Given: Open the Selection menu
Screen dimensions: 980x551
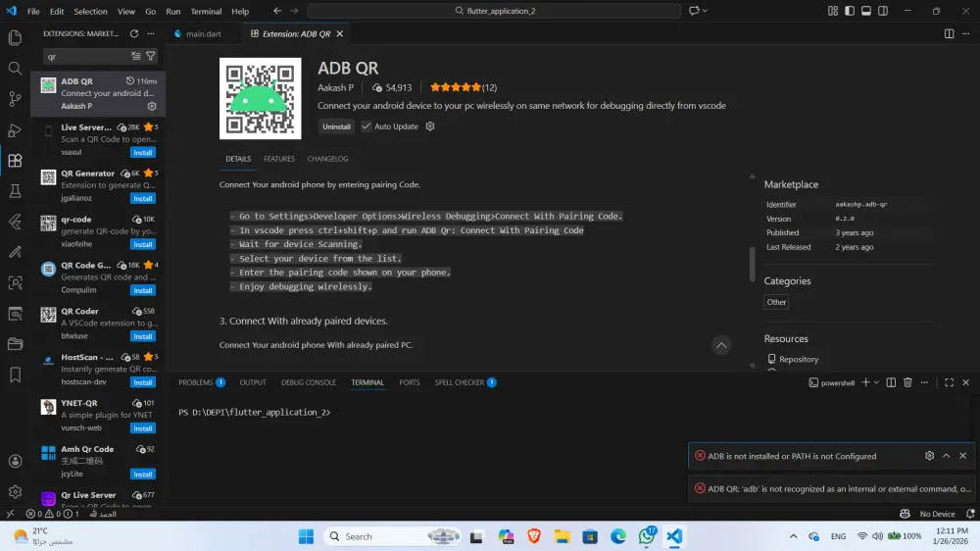Looking at the screenshot, I should pyautogui.click(x=90, y=11).
